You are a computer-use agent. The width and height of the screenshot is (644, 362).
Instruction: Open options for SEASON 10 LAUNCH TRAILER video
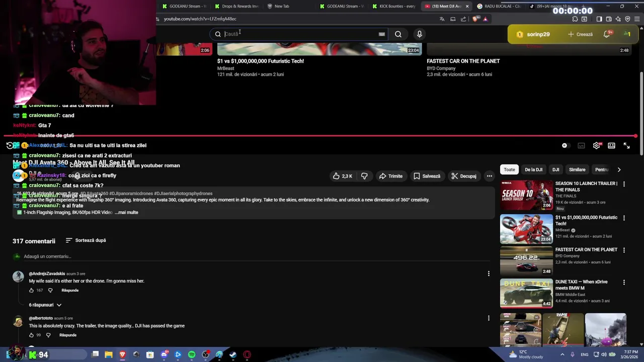click(x=624, y=184)
